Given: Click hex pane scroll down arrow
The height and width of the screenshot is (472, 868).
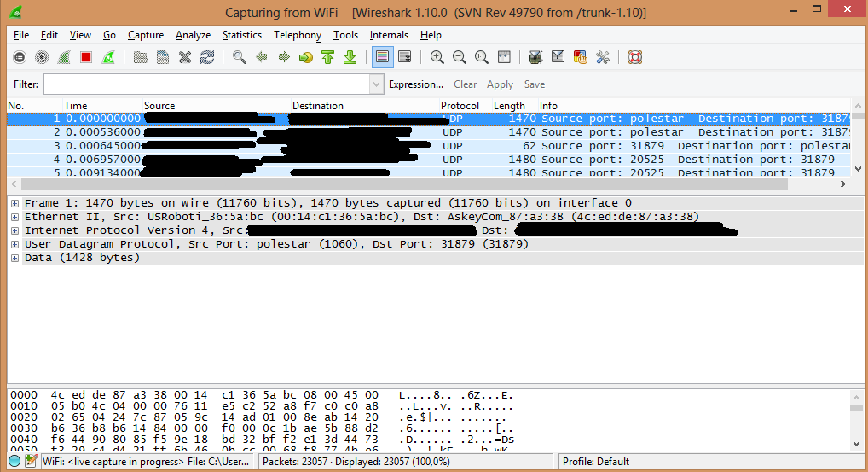Looking at the screenshot, I should tap(856, 443).
